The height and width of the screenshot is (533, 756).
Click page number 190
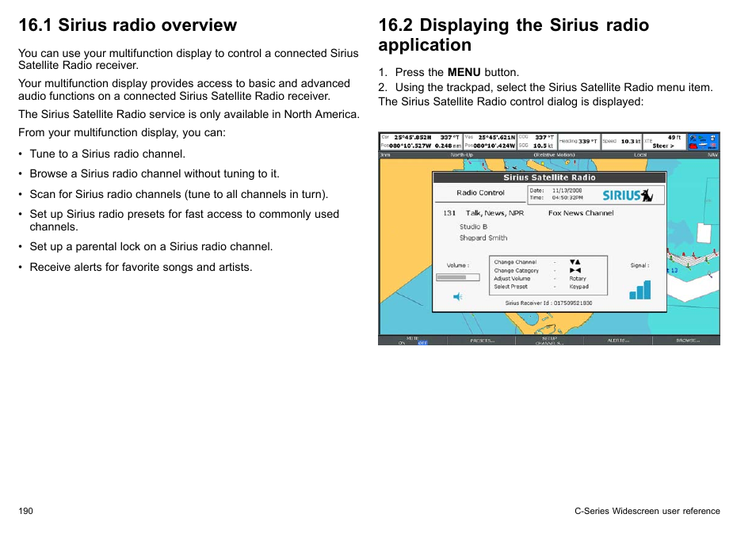25,512
